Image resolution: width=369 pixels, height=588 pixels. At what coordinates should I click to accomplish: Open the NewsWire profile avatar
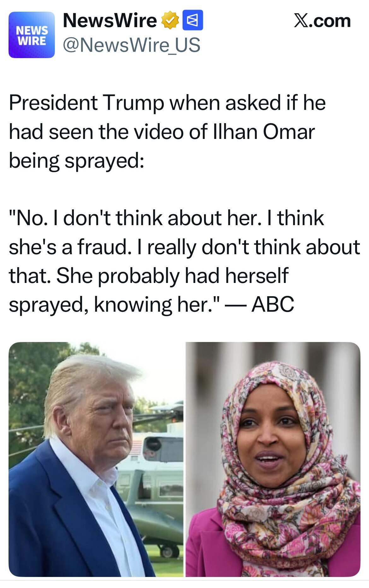[32, 35]
